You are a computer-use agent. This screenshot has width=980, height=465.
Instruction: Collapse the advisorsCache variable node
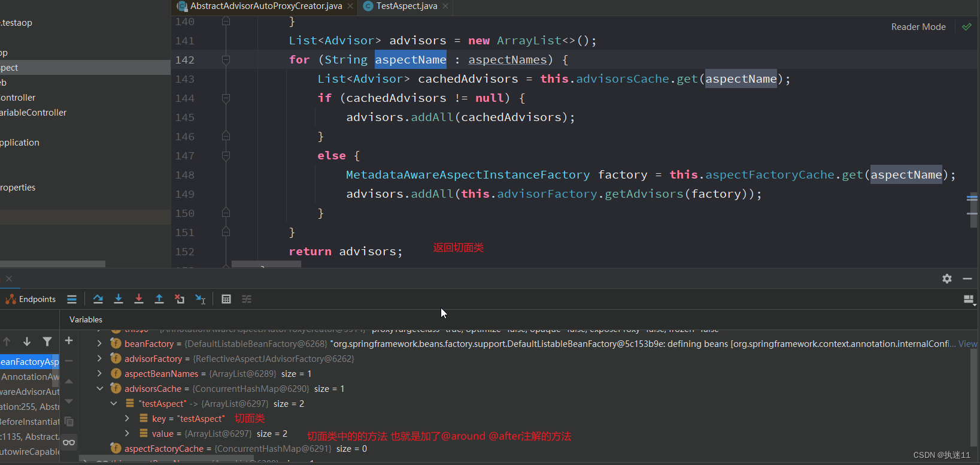pyautogui.click(x=99, y=388)
